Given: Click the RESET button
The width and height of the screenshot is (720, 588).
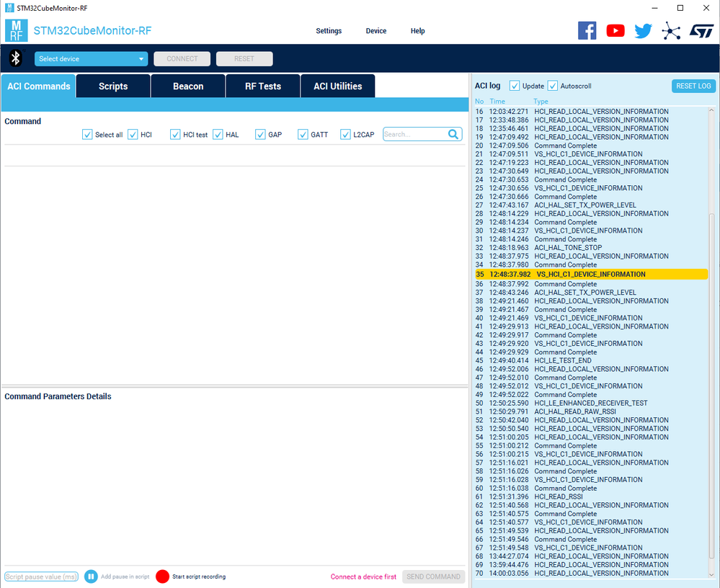Looking at the screenshot, I should (x=244, y=59).
